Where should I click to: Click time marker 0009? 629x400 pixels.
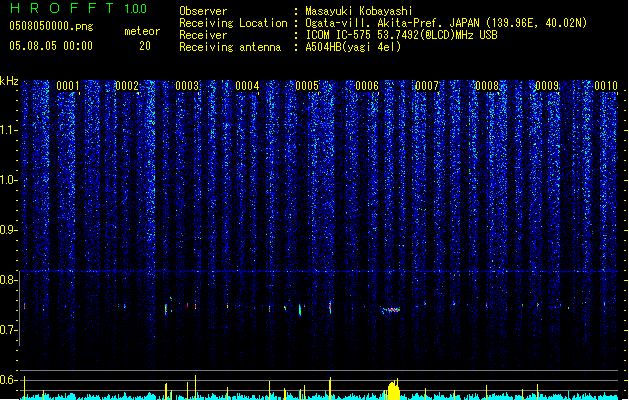(547, 86)
